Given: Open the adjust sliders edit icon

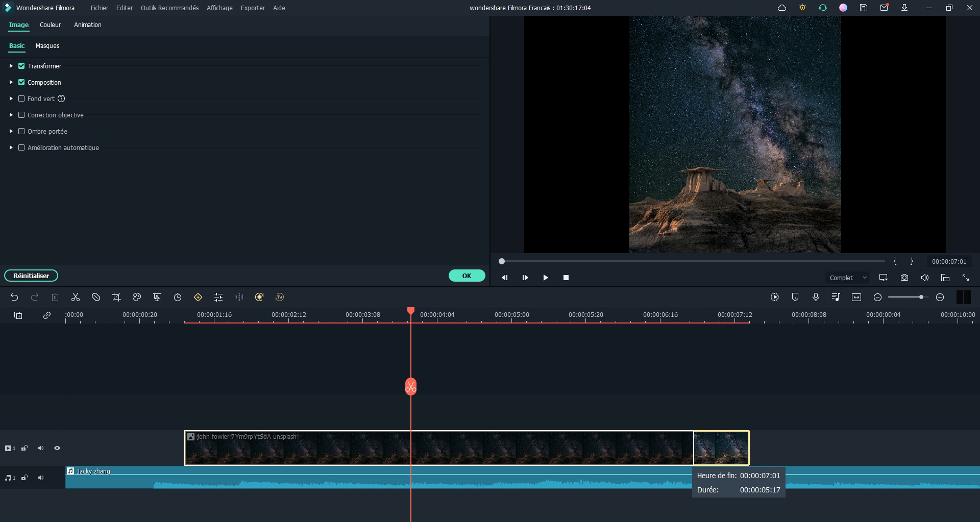Looking at the screenshot, I should [218, 297].
